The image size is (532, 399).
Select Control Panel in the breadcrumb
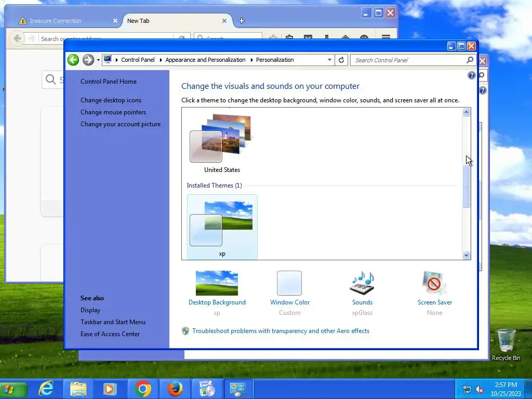click(138, 60)
